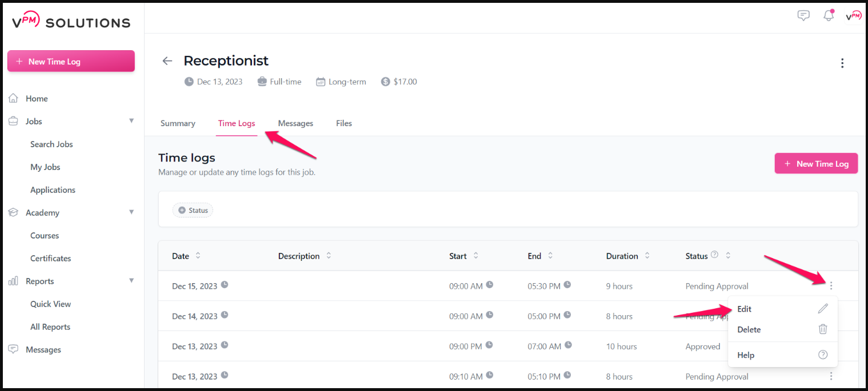Click the Pending Approval status in Dec 15 row

point(717,286)
